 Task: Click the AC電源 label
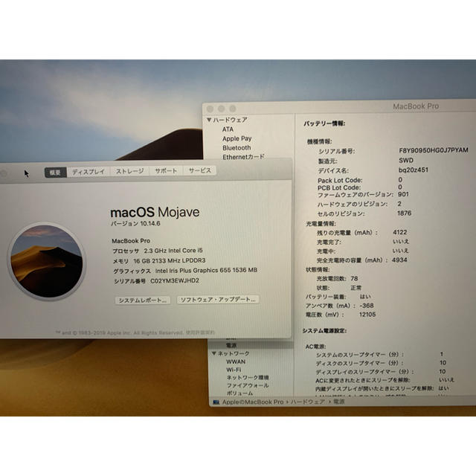pyautogui.click(x=315, y=347)
